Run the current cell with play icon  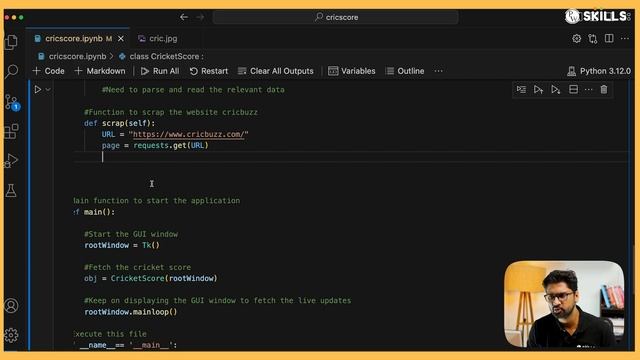[x=38, y=89]
